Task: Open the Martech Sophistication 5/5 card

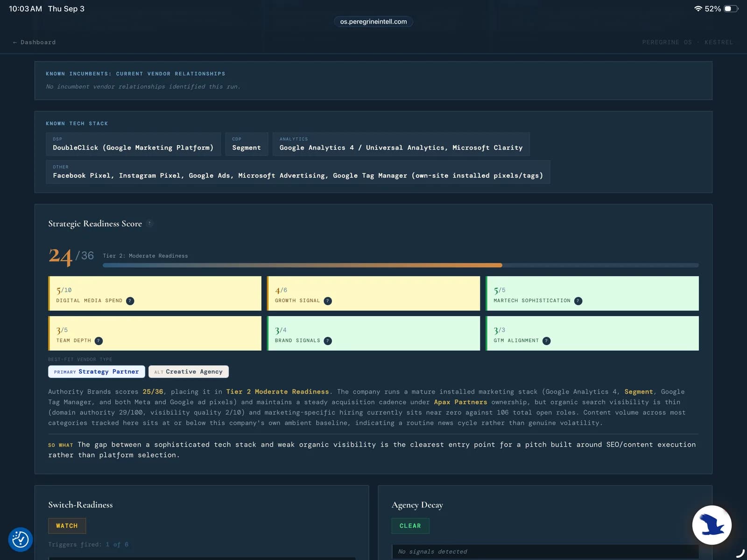Action: pyautogui.click(x=592, y=293)
